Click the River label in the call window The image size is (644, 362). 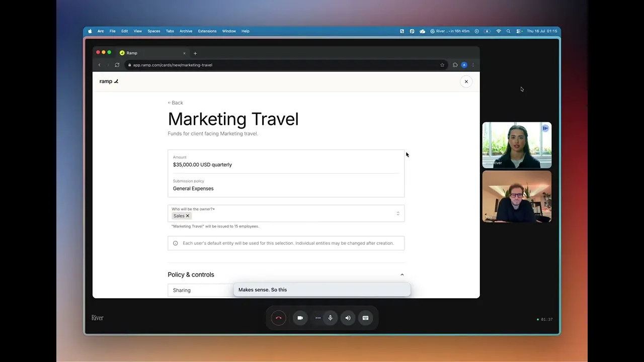(97, 318)
